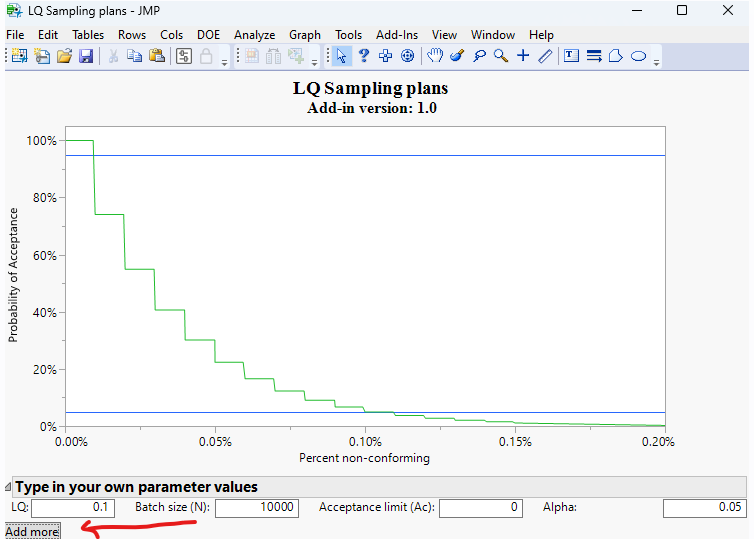Image resolution: width=754 pixels, height=539 pixels.
Task: Open the Graph menu
Action: [x=305, y=35]
